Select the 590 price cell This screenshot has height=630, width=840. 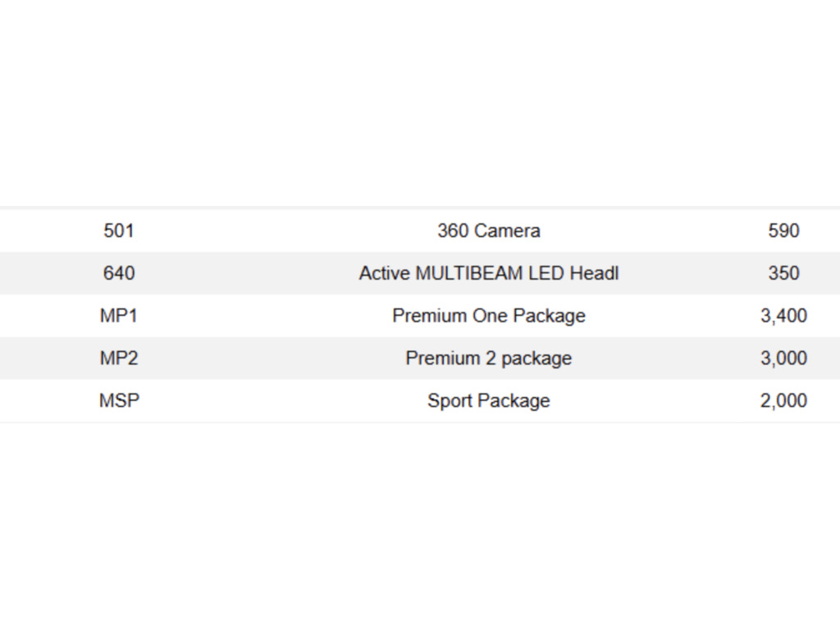[x=783, y=231]
